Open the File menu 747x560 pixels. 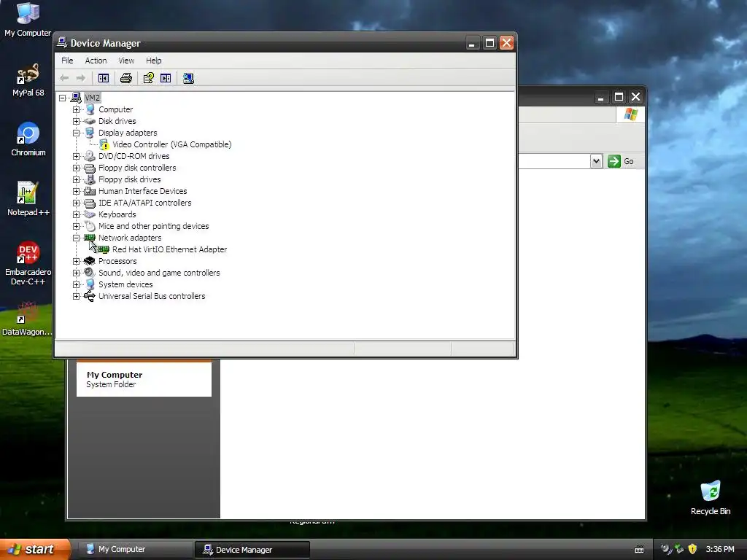[67, 61]
